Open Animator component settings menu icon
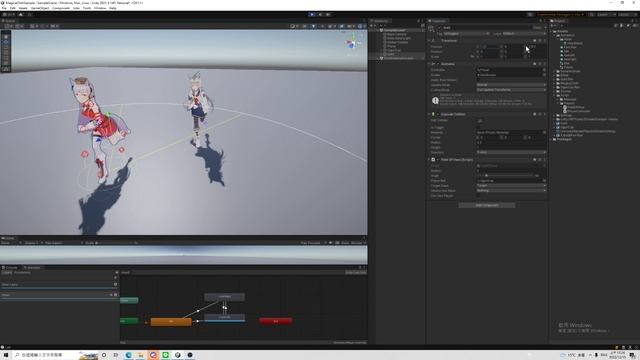Screen dimensions: 640x360 [544, 64]
